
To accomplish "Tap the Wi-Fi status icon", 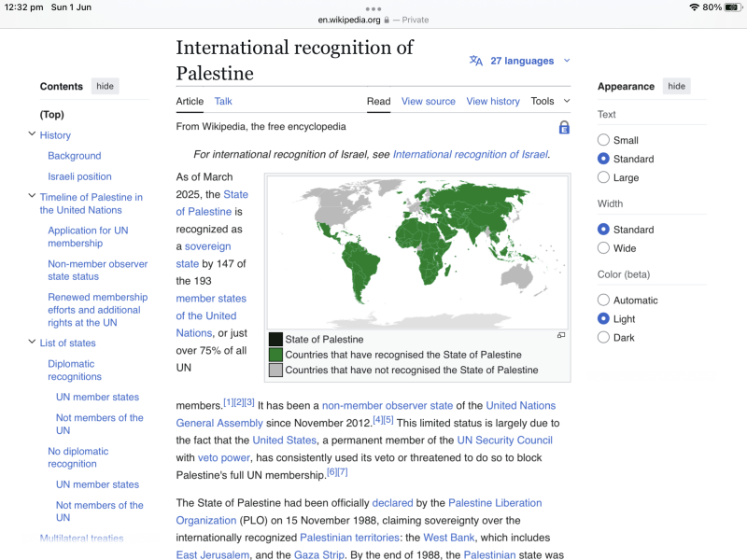I will tap(694, 7).
